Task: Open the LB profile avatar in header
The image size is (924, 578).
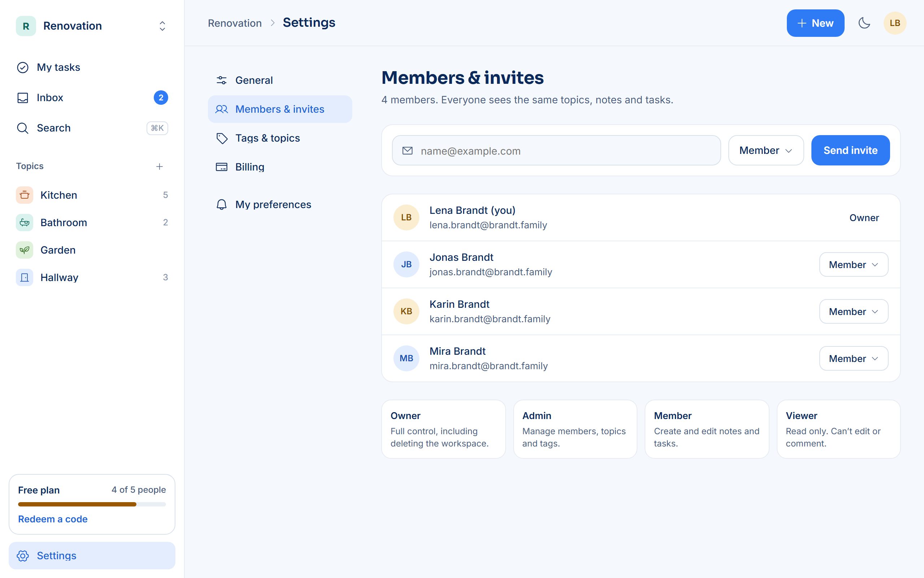Action: 895,23
